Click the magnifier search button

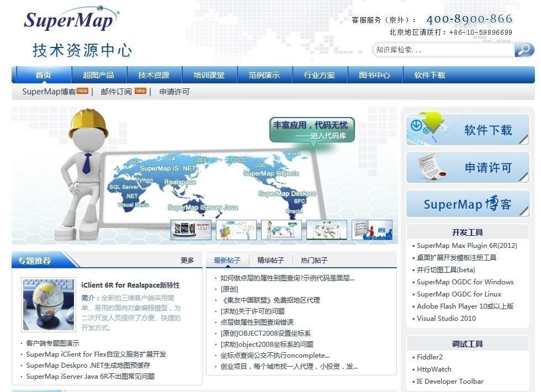point(524,50)
